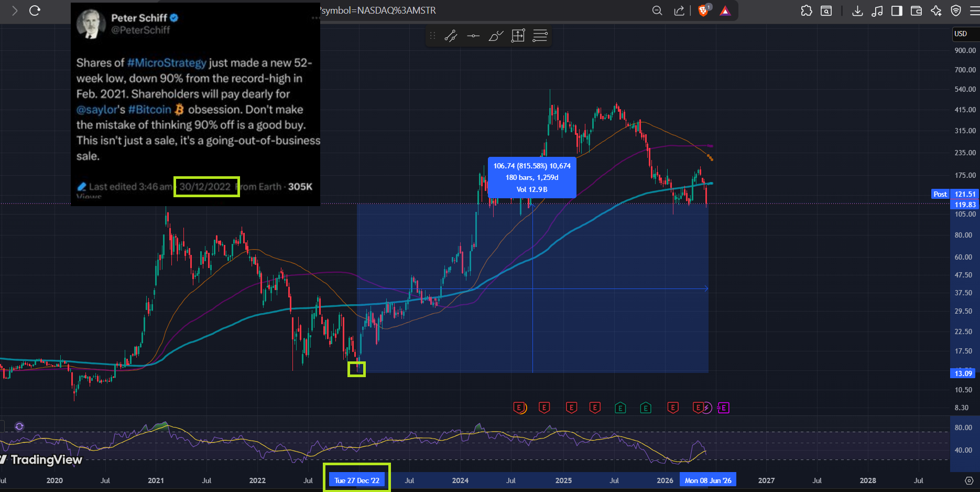Open Brave VPN shield icon
Image resolution: width=980 pixels, height=492 pixels.
[x=956, y=10]
